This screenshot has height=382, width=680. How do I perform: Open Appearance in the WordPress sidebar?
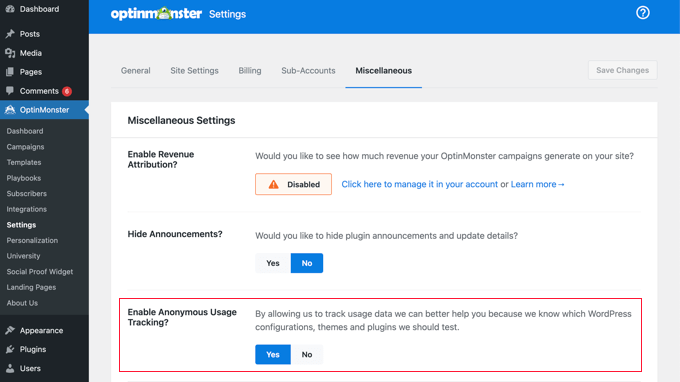(x=41, y=330)
